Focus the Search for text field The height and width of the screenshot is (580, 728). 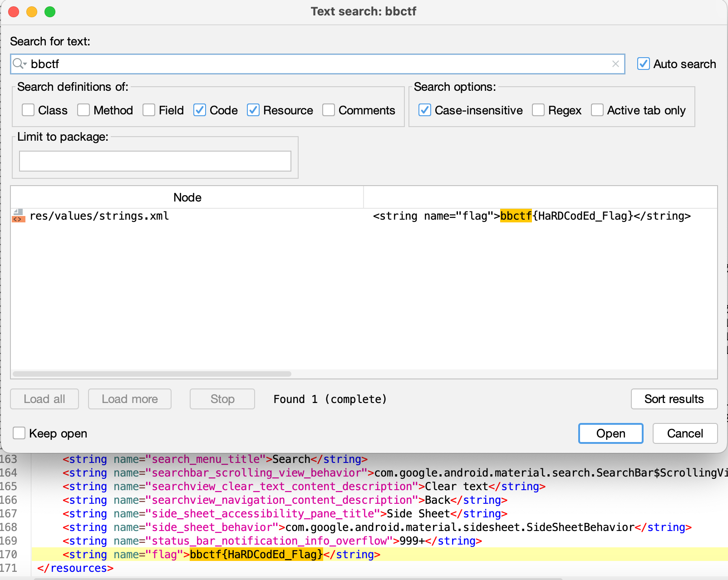[x=318, y=64]
